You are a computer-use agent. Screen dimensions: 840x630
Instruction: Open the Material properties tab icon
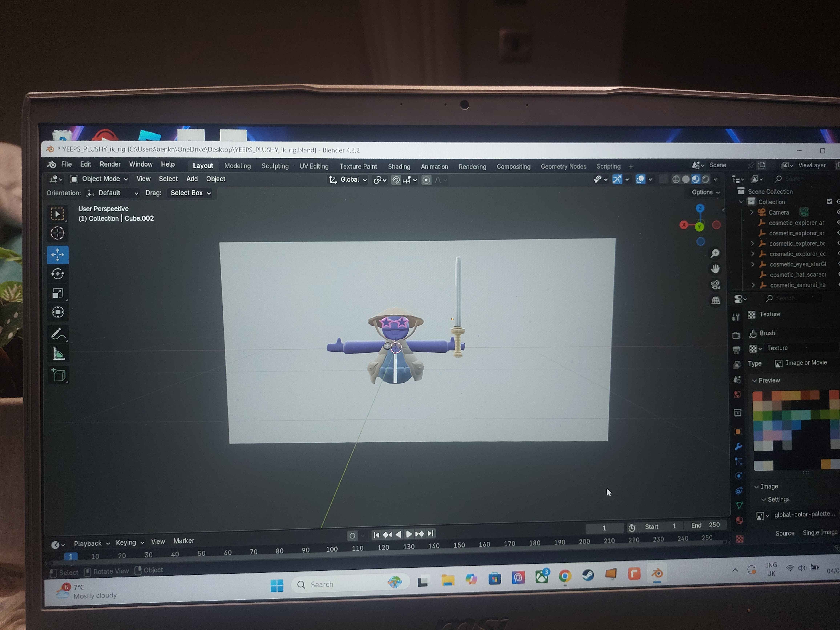coord(739,520)
